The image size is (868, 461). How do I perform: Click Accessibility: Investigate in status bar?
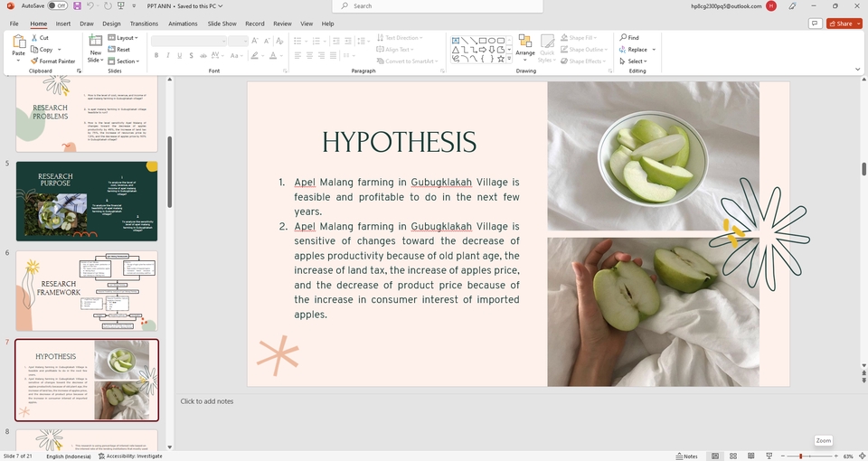130,456
